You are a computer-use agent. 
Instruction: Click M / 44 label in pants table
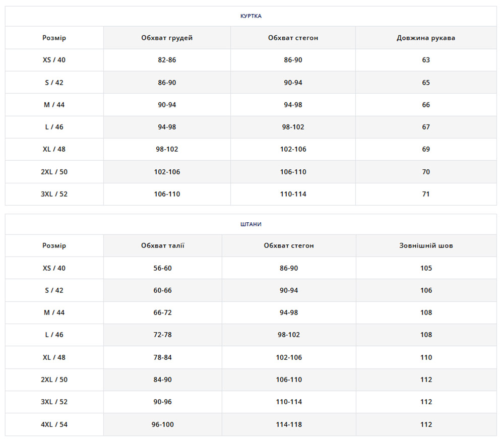[54, 312]
